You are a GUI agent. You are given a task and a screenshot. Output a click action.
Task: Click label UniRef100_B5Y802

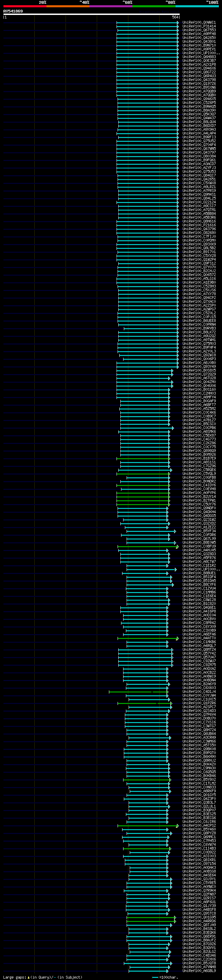tap(199, 779)
